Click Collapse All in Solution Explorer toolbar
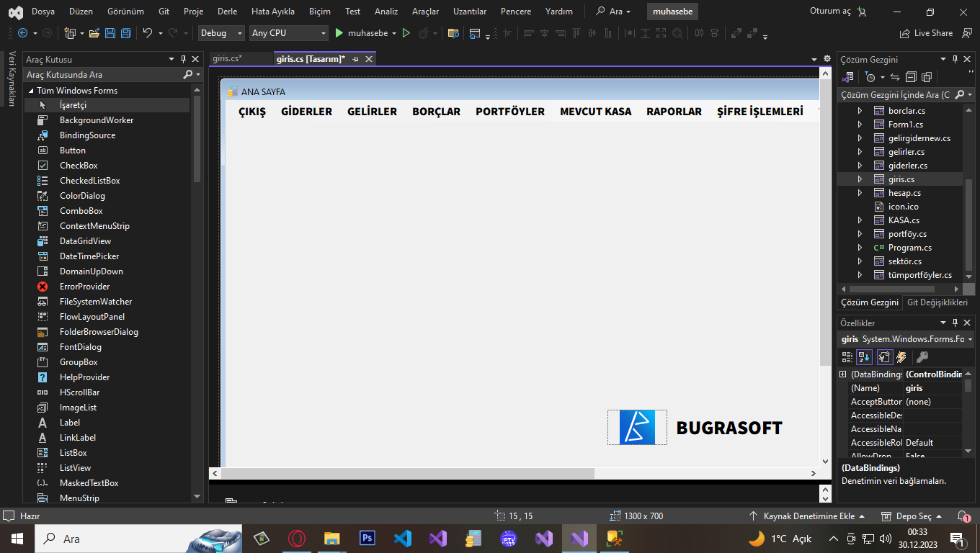The image size is (980, 553). [911, 77]
